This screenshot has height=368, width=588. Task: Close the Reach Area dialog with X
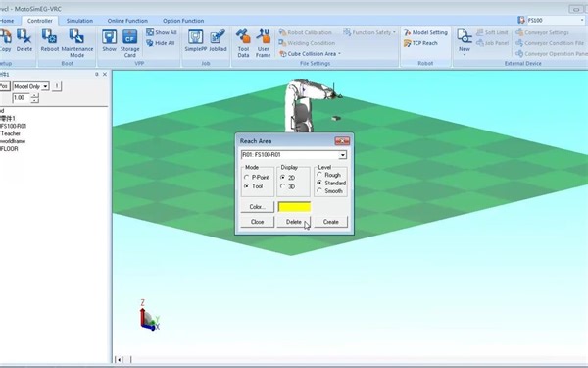pos(342,140)
